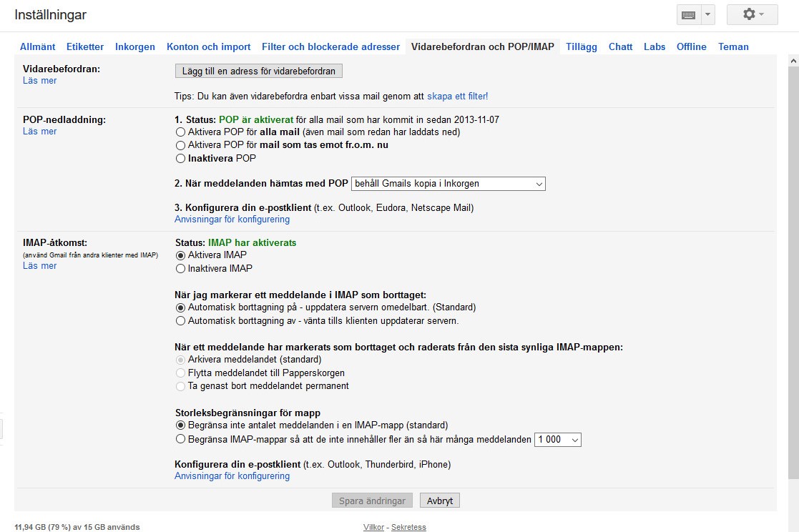The width and height of the screenshot is (799, 532).
Task: Select "Inaktivera POP" radio button
Action: [x=180, y=158]
